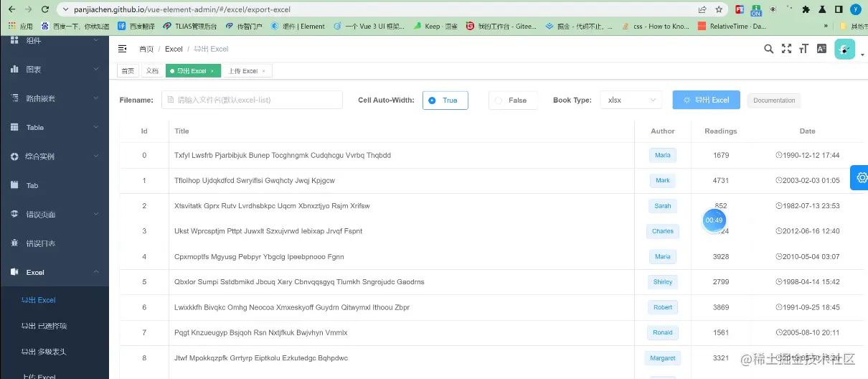Open 导出 多级表头 in sidebar

pyautogui.click(x=55, y=352)
